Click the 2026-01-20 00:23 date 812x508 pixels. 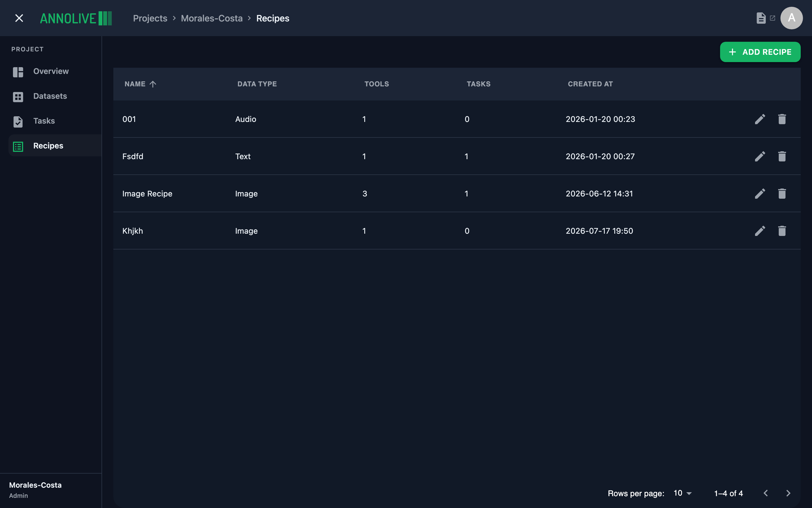(600, 119)
